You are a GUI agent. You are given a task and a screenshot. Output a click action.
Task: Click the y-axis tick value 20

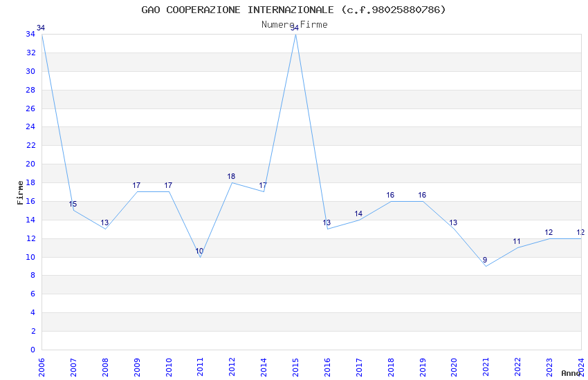point(30,164)
